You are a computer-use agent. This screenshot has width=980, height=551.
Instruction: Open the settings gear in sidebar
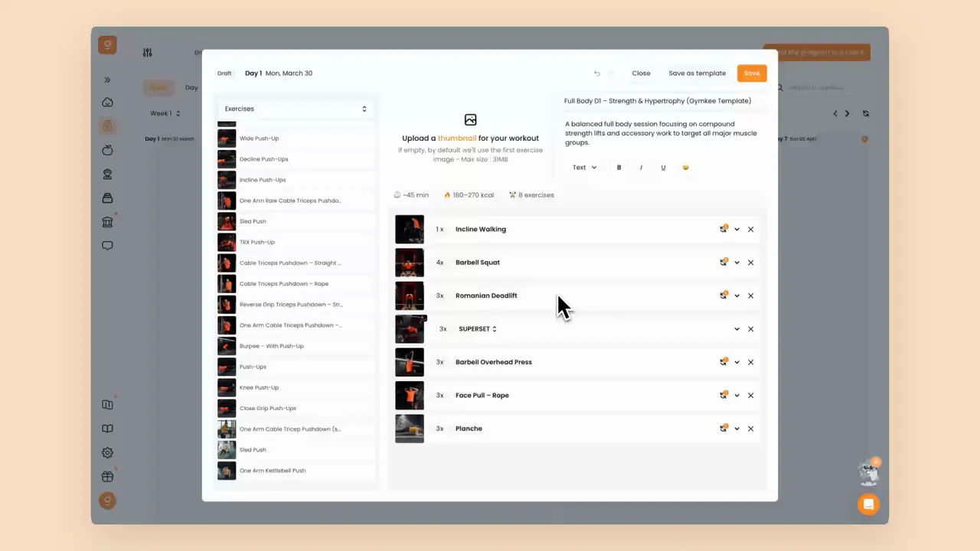107,452
